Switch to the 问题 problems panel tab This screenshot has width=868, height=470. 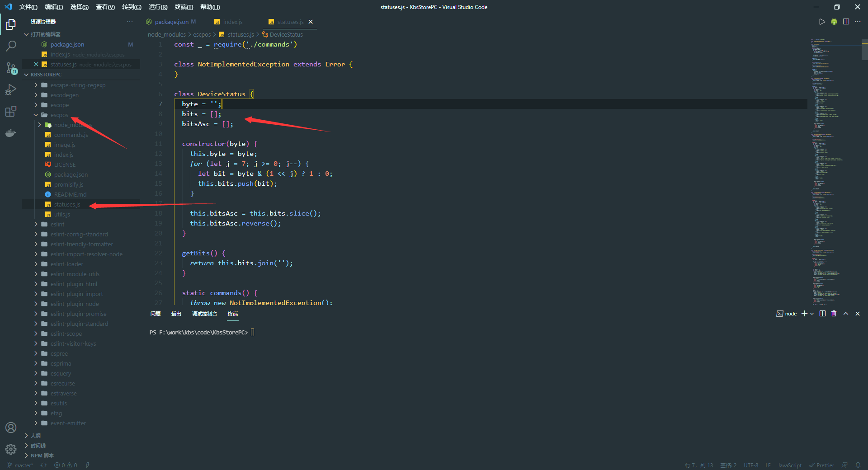pos(156,314)
